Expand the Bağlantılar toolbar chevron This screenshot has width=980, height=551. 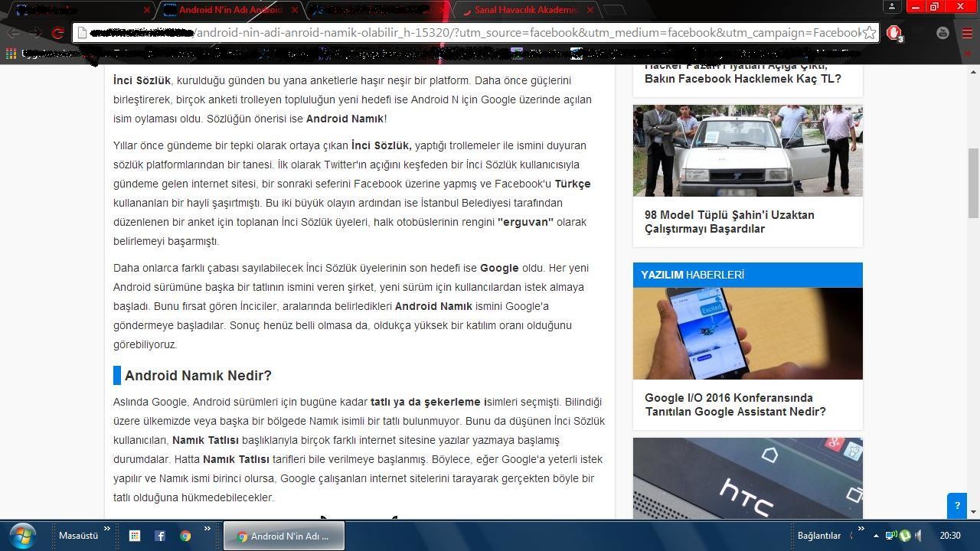pyautogui.click(x=861, y=529)
